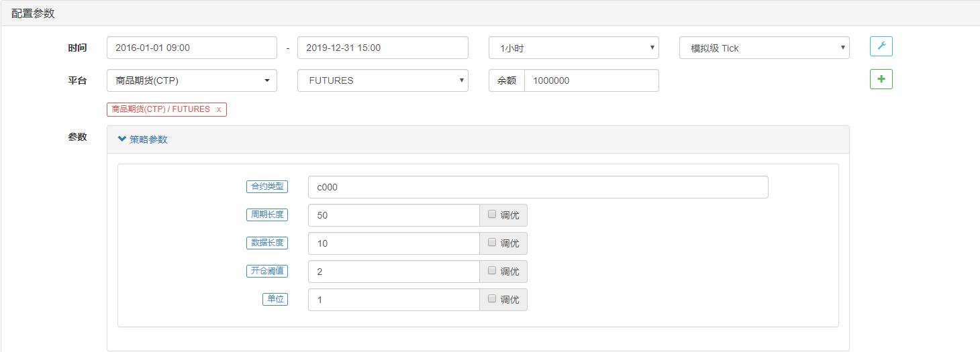Remove the 商品期货(CTP) / FUTURES tag
The width and height of the screenshot is (980, 352).
click(219, 109)
